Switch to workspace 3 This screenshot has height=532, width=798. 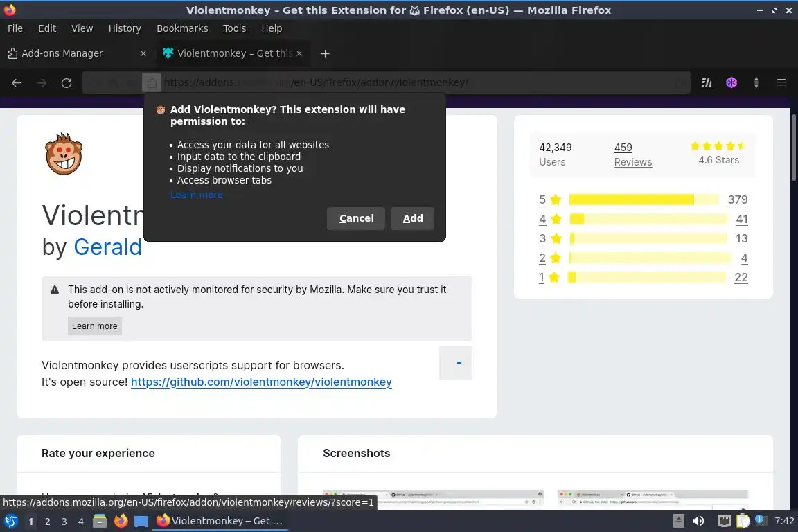(64, 522)
